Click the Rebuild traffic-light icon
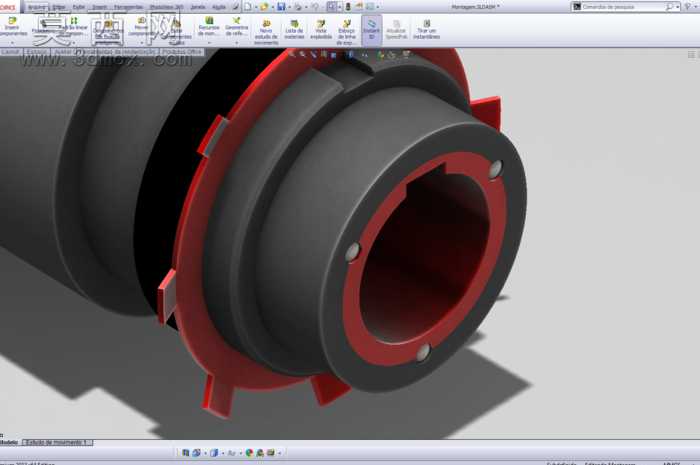 pos(348,7)
